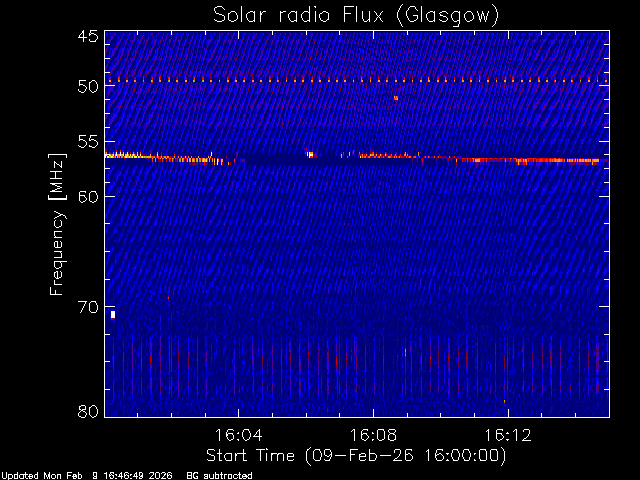Click the "Frequency [MHz]" axis label

tap(57, 224)
